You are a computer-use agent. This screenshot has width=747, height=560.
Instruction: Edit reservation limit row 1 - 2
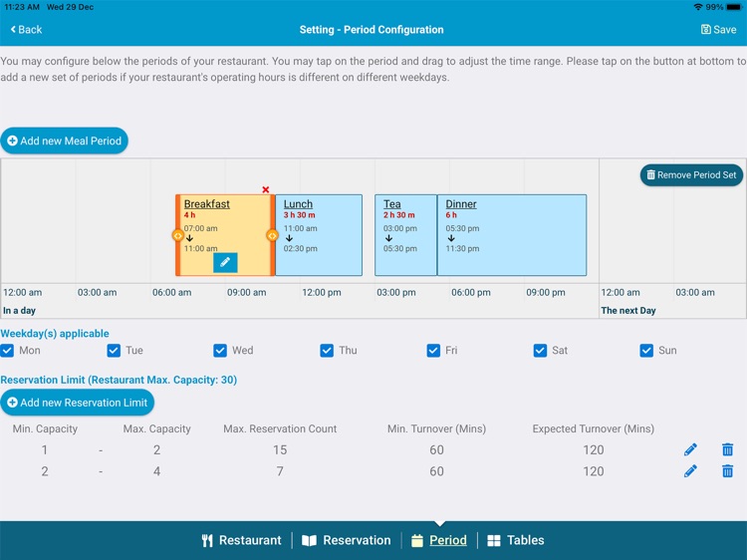(x=690, y=449)
